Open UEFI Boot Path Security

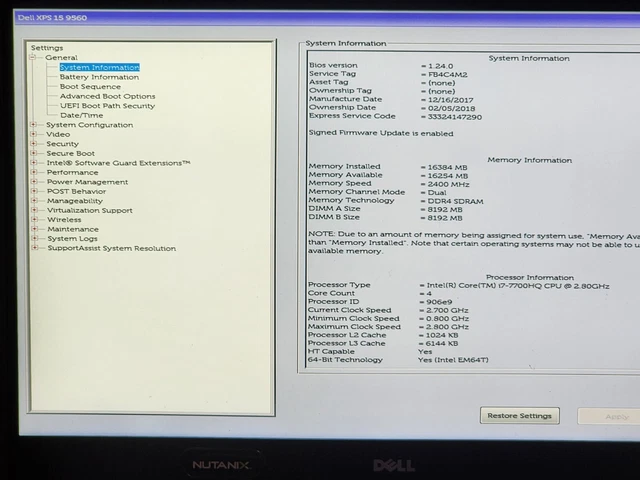[107, 106]
